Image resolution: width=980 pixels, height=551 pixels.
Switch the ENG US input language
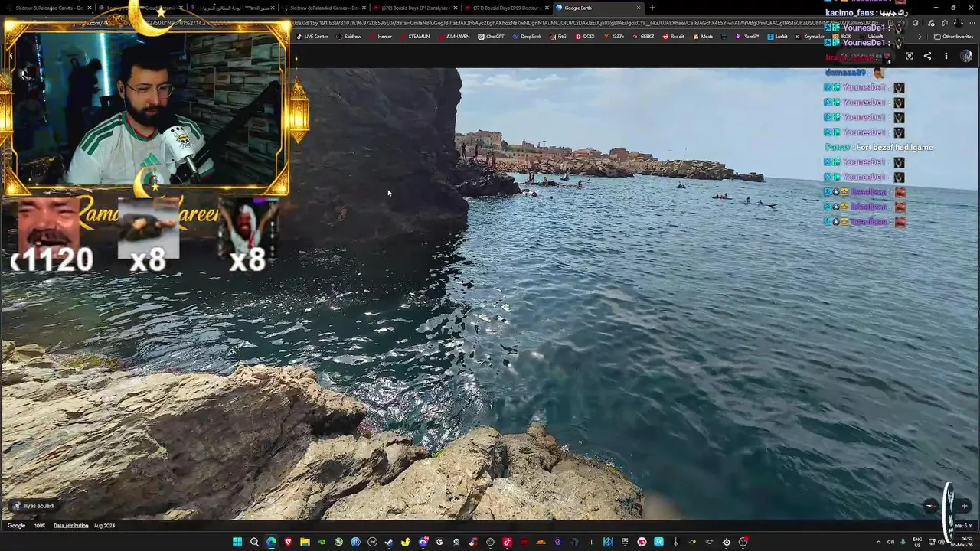(x=917, y=542)
